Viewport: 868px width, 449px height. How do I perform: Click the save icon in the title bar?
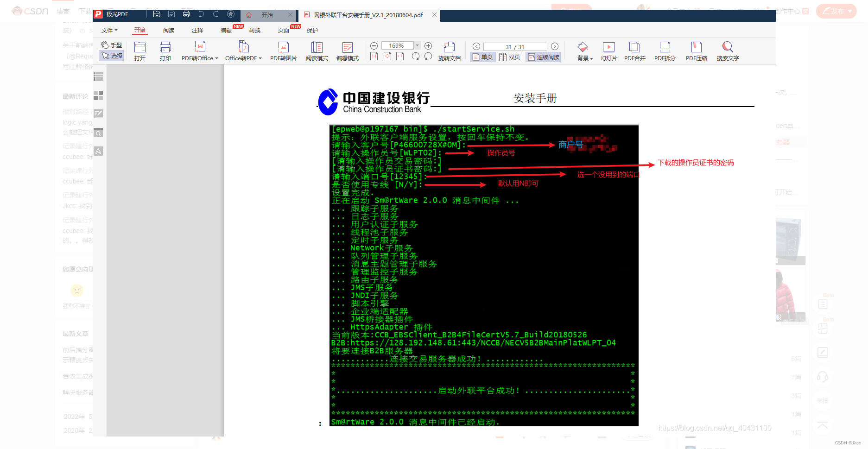171,14
